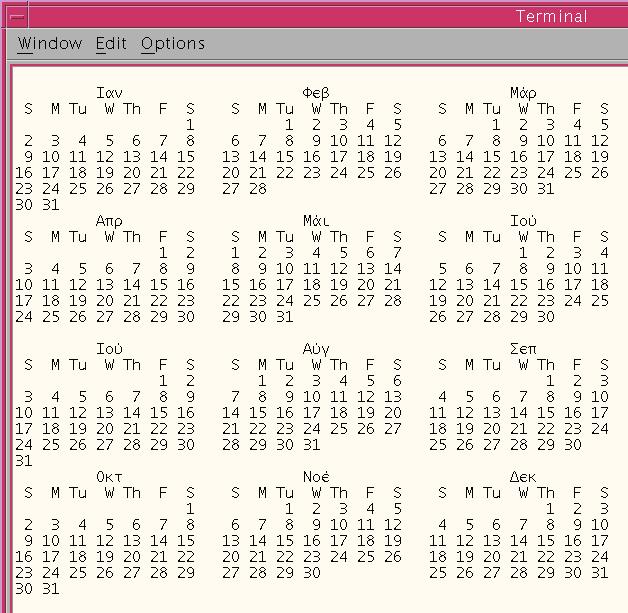The width and height of the screenshot is (628, 613).
Task: Click the Απρ month heading
Action: coord(109,221)
